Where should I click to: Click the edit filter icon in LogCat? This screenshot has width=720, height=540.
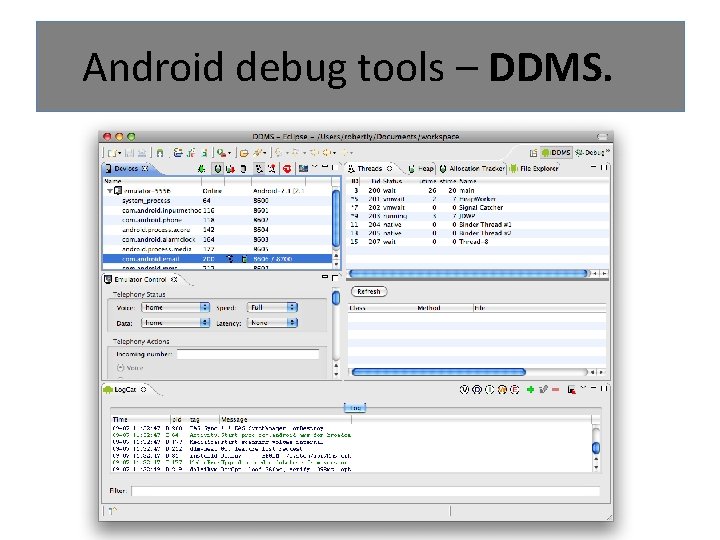tap(543, 389)
